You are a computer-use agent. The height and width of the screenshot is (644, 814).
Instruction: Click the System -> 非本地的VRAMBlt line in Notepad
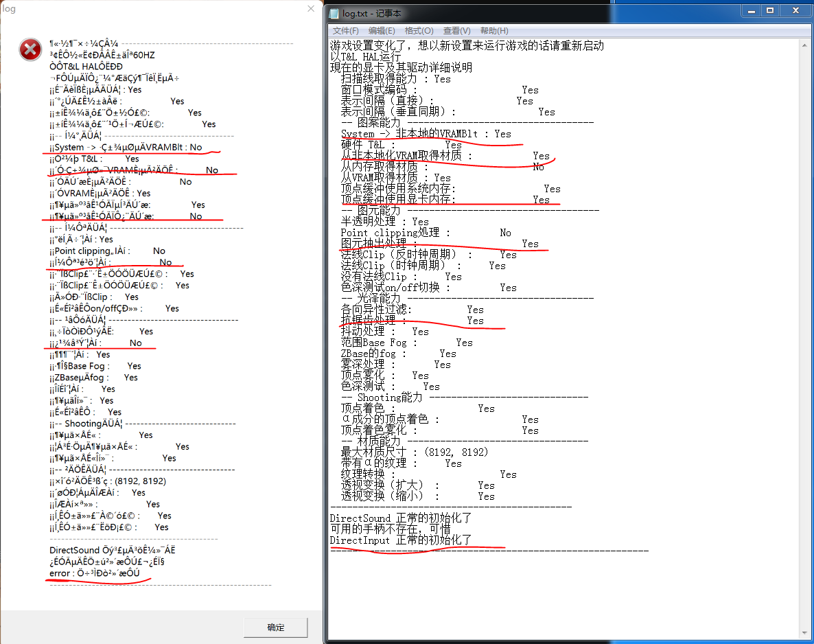426,134
